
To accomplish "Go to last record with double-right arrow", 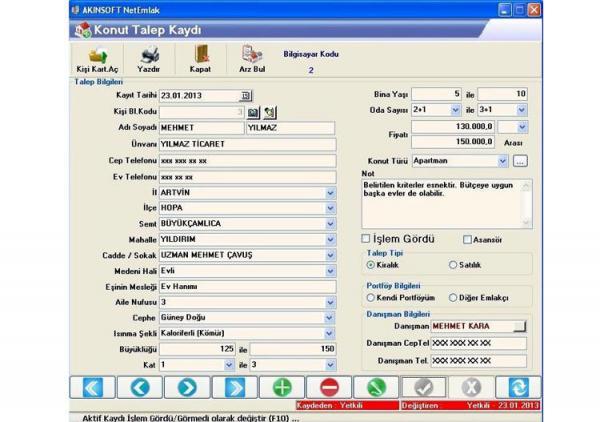I will [x=235, y=387].
